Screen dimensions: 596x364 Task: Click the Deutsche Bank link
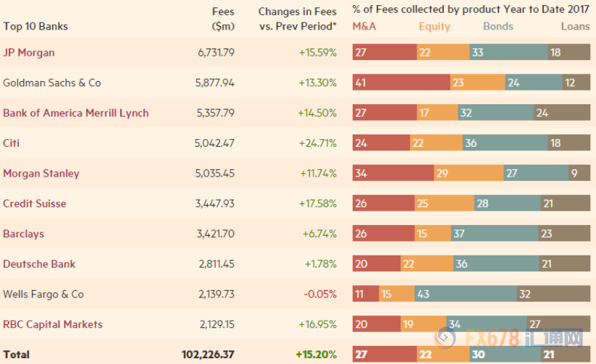coord(39,263)
